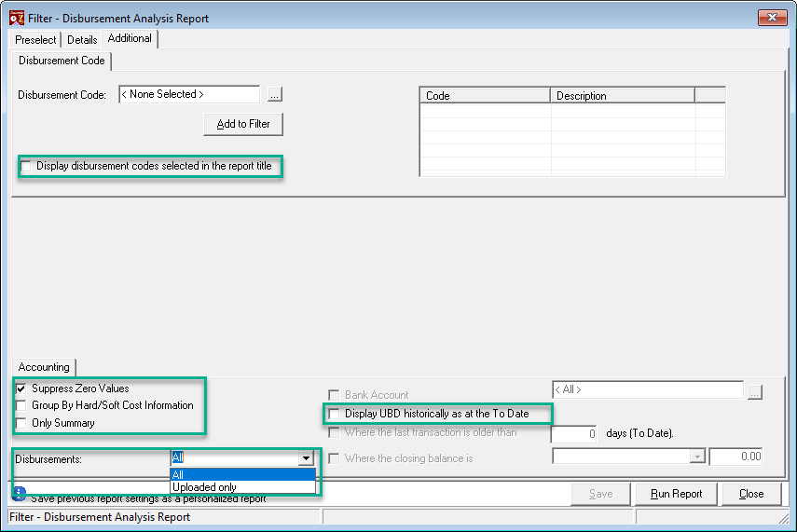
Task: Click the days (To Date). label
Action: 640,433
